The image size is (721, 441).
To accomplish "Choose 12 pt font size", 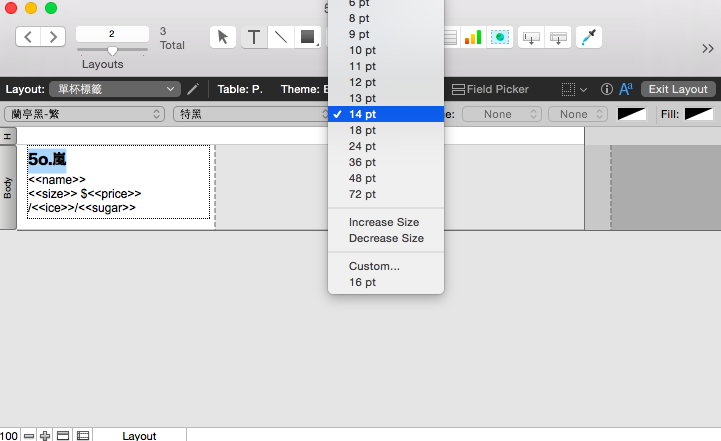I will [x=386, y=82].
